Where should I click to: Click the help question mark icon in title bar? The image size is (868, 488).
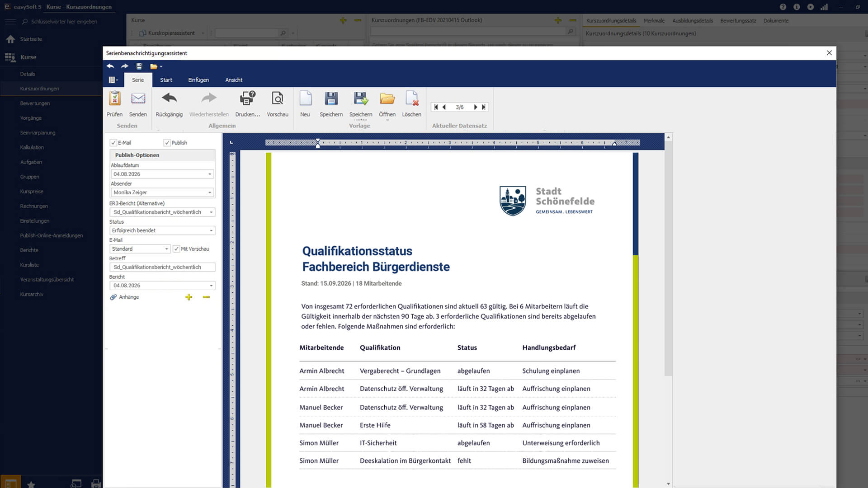[783, 7]
